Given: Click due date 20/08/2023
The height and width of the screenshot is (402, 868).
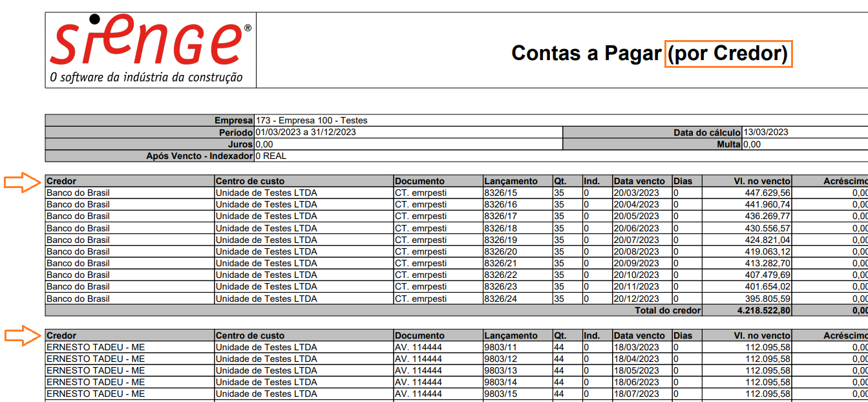Looking at the screenshot, I should (x=637, y=251).
